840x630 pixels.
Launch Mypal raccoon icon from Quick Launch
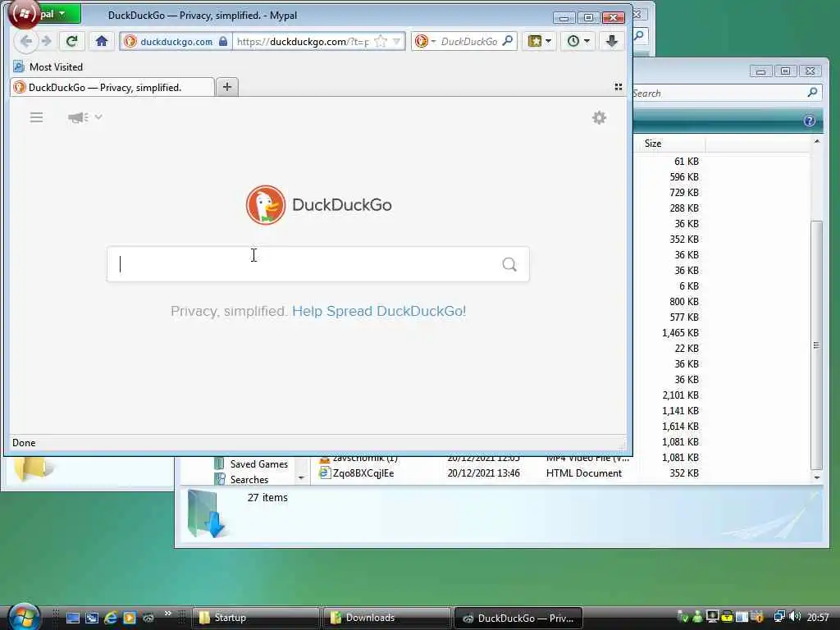[x=148, y=618]
